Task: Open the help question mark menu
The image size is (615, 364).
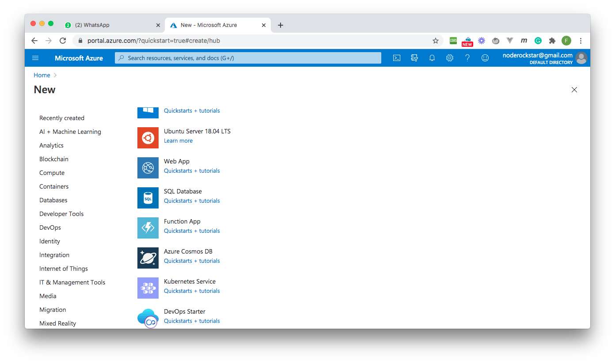Action: (467, 58)
